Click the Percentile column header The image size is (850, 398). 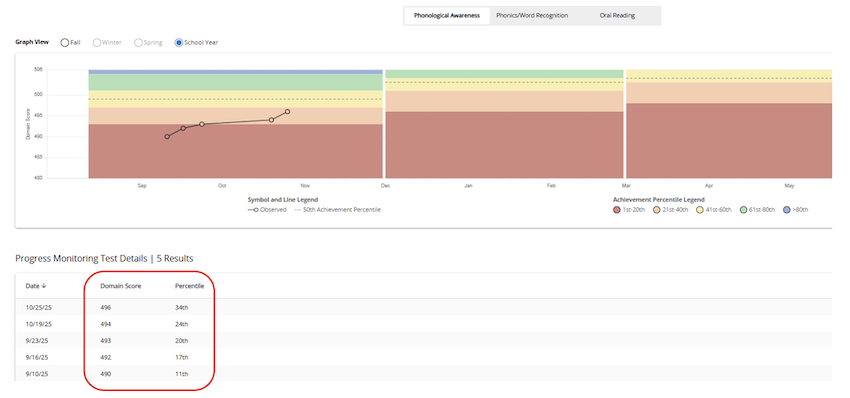tap(189, 286)
